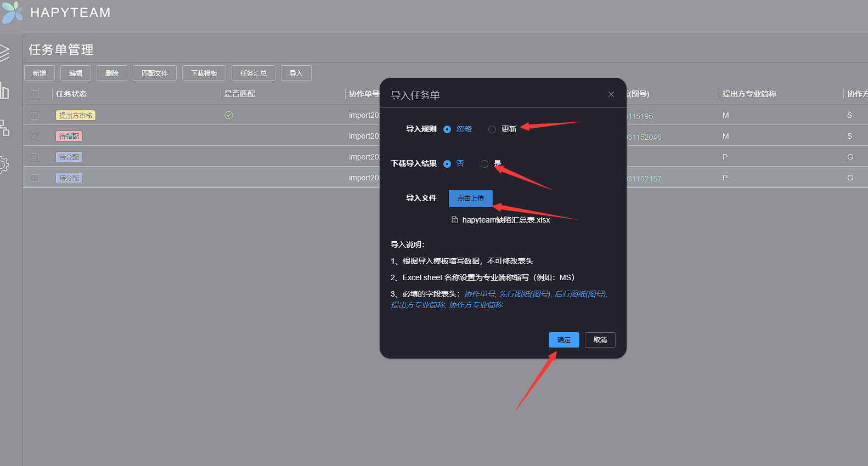Choose 是 for download import result
Screen dimensions: 868x466
484,164
